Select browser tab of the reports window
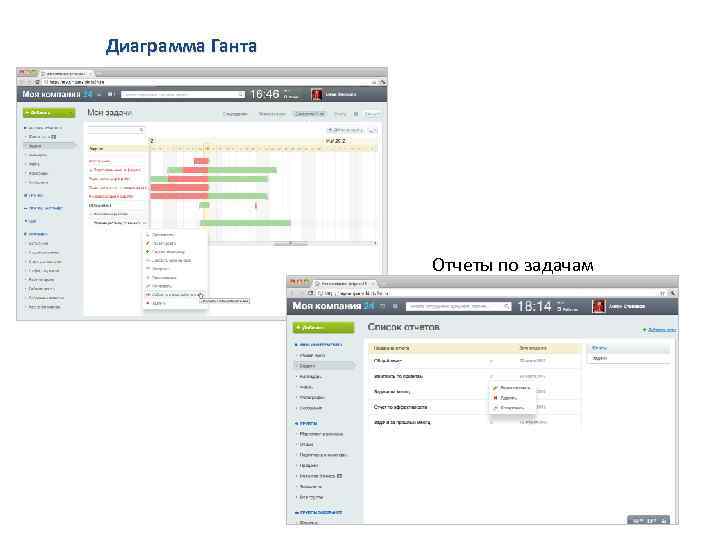 click(x=345, y=283)
